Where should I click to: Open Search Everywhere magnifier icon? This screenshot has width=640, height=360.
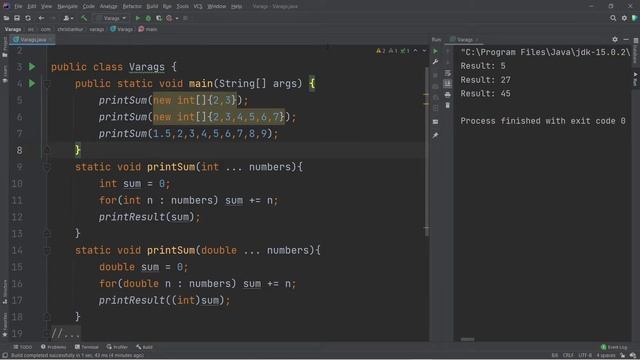click(613, 18)
